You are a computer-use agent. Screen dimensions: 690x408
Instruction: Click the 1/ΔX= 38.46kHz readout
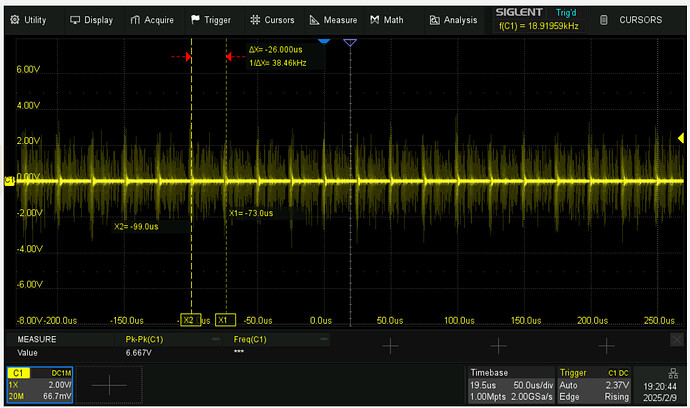pos(278,63)
